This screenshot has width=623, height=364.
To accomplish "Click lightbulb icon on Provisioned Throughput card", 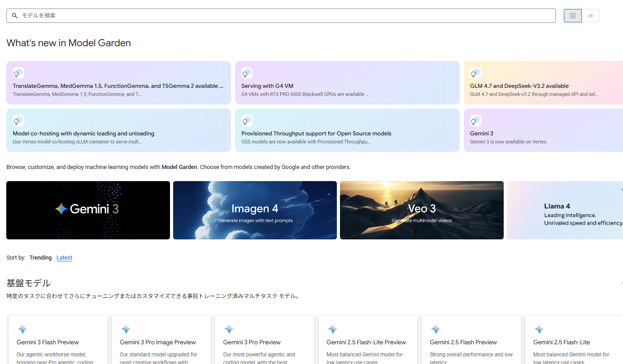I will click(247, 121).
